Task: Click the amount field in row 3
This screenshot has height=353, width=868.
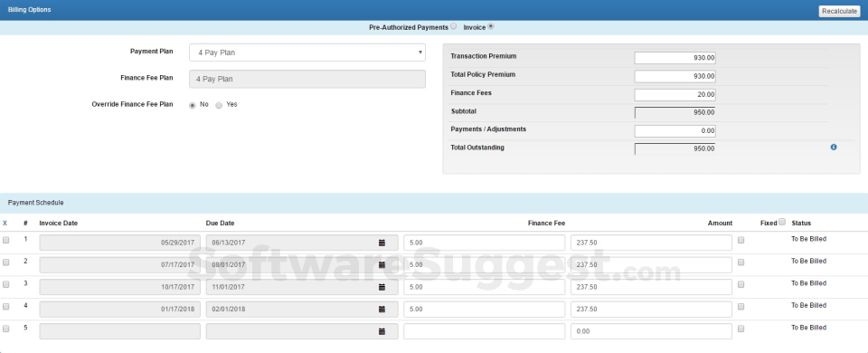Action: coord(652,287)
